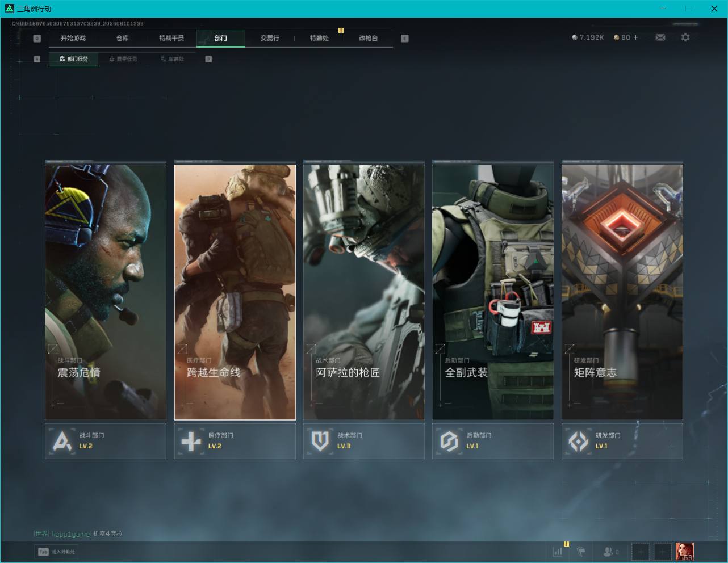
Task: Click the world chat message 机密4套拉
Action: (108, 533)
